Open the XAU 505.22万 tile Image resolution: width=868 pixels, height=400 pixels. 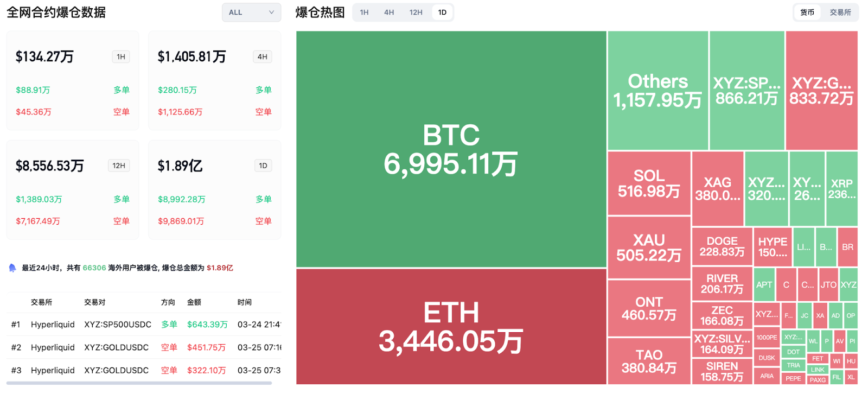(x=649, y=247)
